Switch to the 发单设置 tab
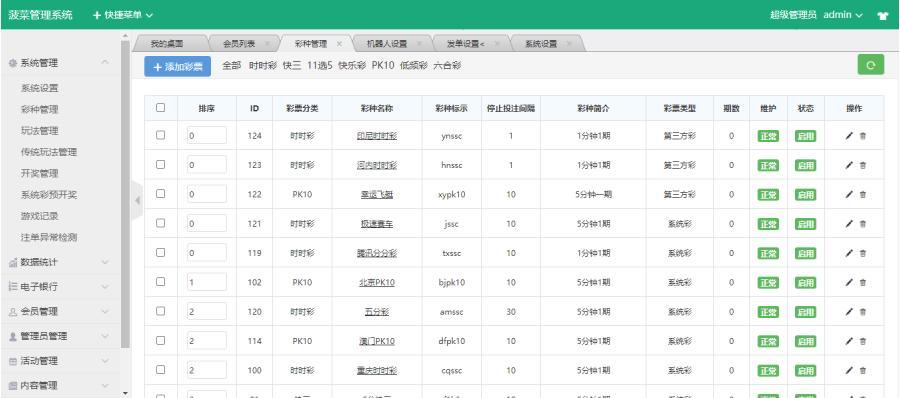Image resolution: width=900 pixels, height=398 pixels. pos(465,44)
